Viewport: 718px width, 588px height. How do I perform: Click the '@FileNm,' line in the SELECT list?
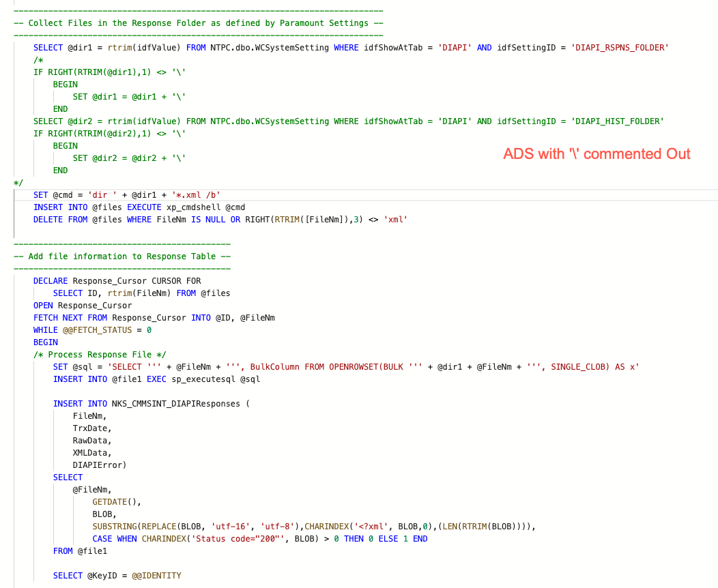92,490
